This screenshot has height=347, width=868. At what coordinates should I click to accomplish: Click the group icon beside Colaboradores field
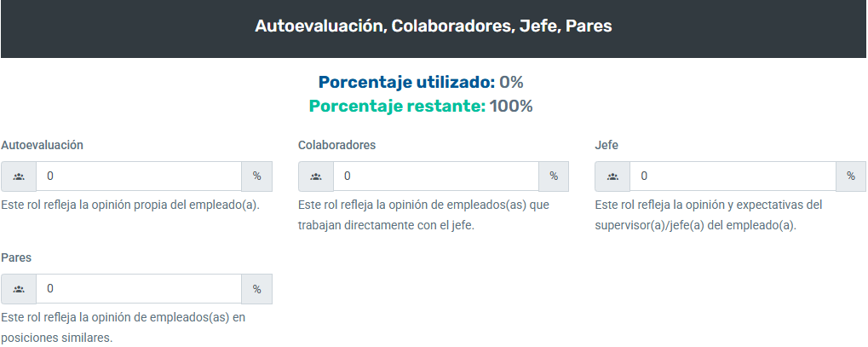tap(316, 176)
